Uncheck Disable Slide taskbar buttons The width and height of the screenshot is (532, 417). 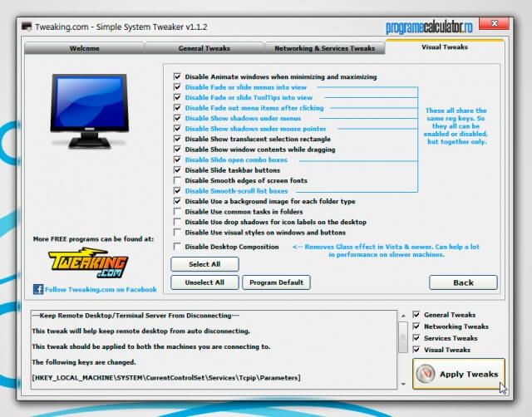(177, 169)
